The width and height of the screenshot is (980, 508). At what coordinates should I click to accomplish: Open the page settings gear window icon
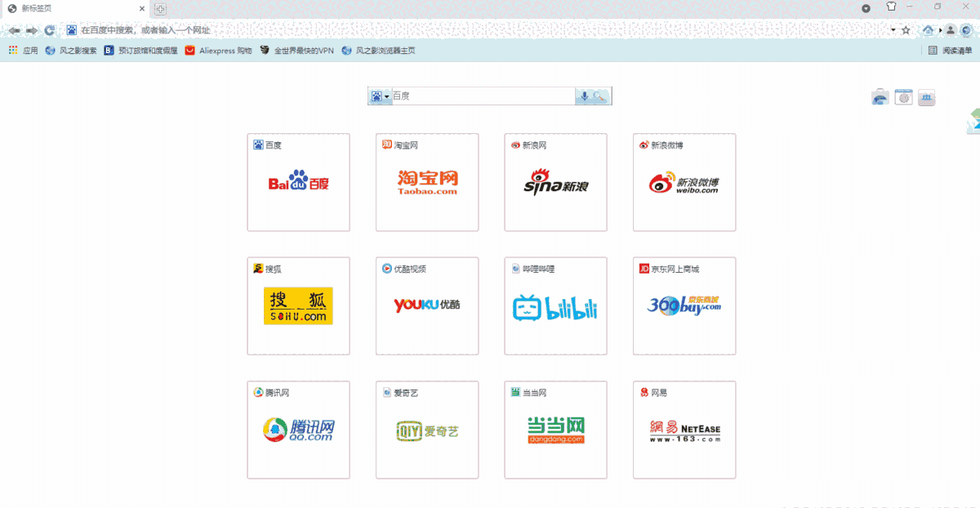point(903,98)
